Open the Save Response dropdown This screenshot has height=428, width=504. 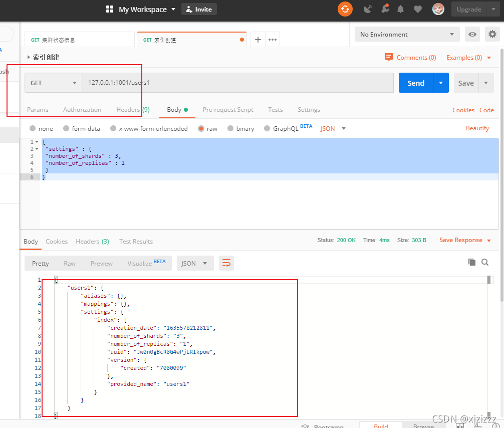[x=465, y=240]
